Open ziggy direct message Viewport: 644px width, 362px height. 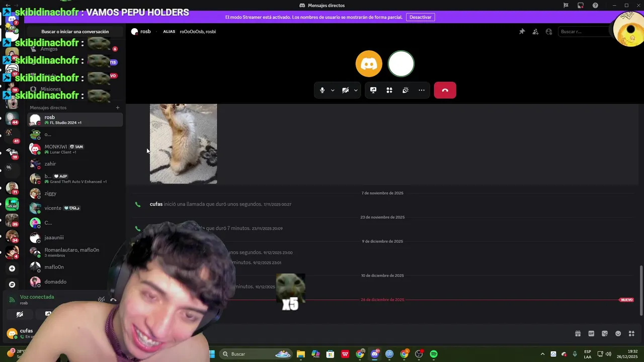pyautogui.click(x=75, y=194)
